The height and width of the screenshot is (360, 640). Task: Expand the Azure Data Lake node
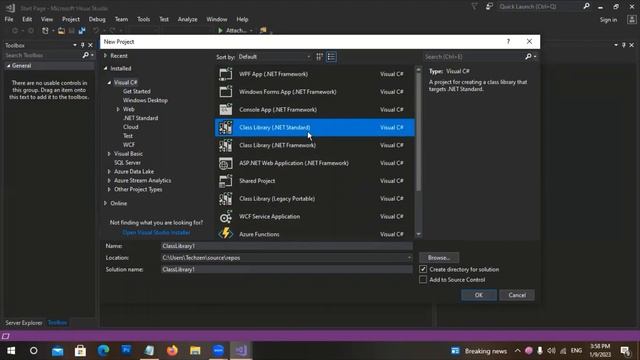coord(109,171)
